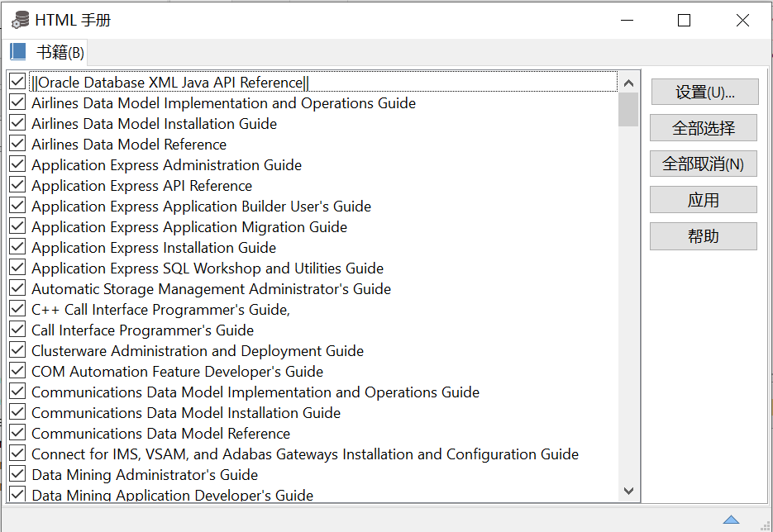
Task: Minimize the HTML 手册 window
Action: coord(627,20)
